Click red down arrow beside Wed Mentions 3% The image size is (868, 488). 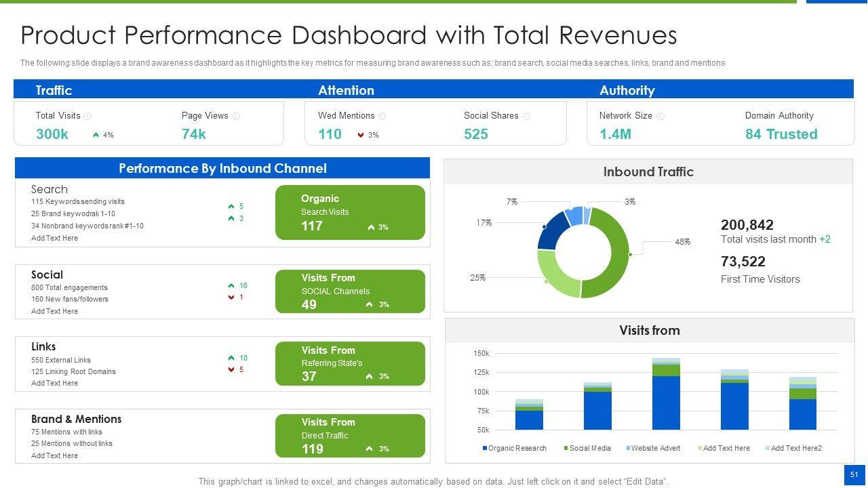[361, 135]
